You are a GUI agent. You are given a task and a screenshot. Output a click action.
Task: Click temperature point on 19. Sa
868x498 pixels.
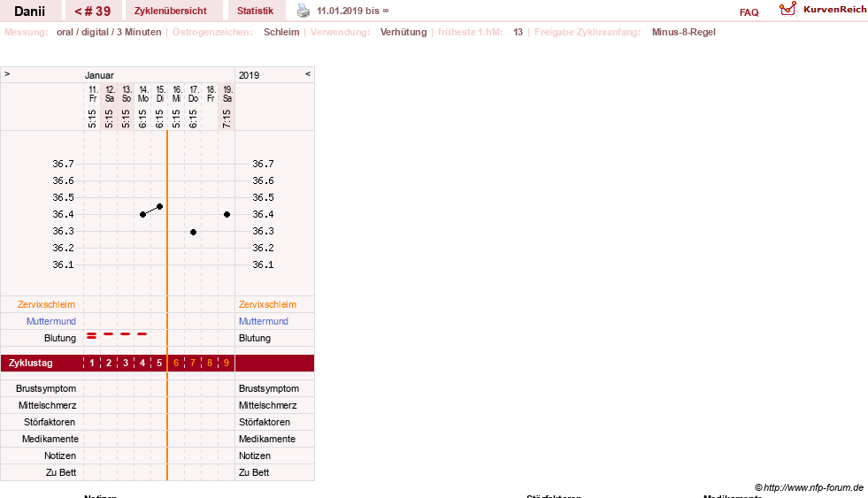tap(227, 214)
